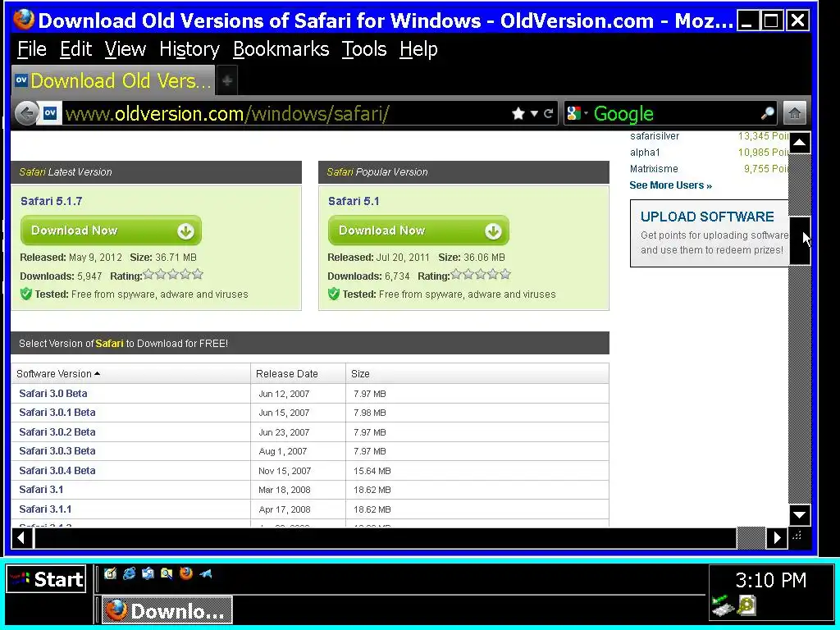
Task: Open Safari 3.0 Beta link
Action: [x=53, y=393]
